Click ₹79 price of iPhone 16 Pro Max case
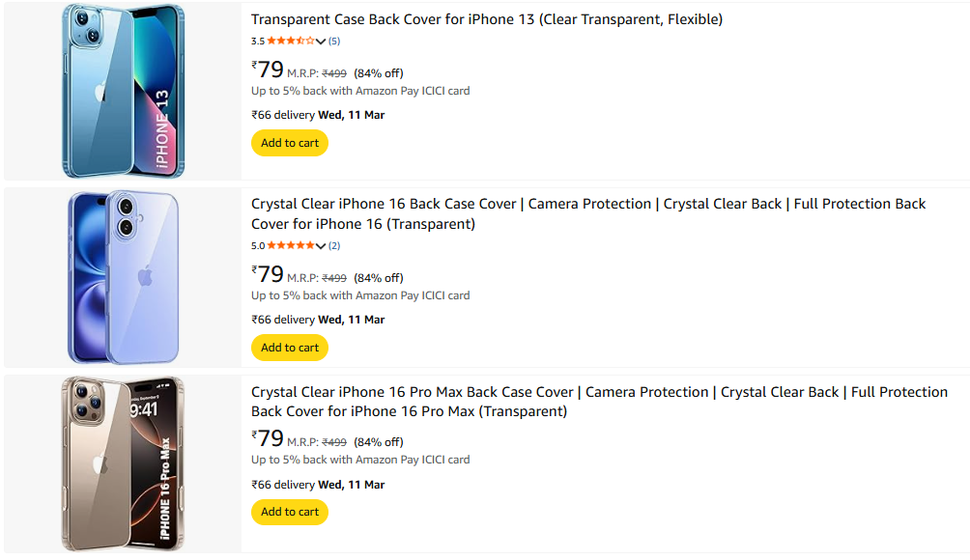Viewport: 970px width, 560px height. point(268,438)
